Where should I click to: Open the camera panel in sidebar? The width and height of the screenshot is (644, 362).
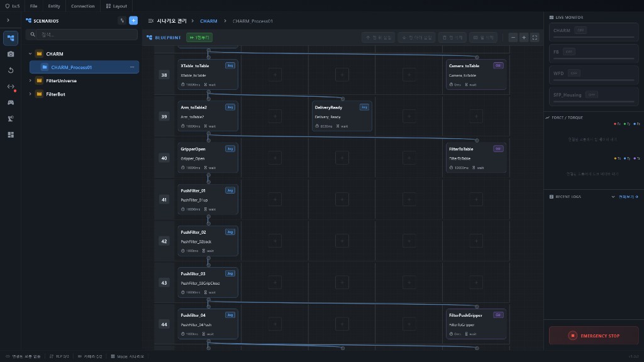pos(11,54)
